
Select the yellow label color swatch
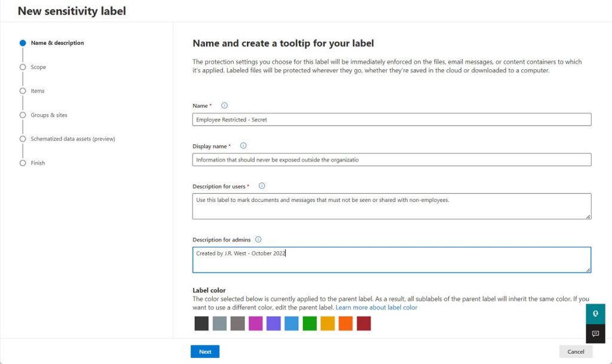pyautogui.click(x=328, y=323)
